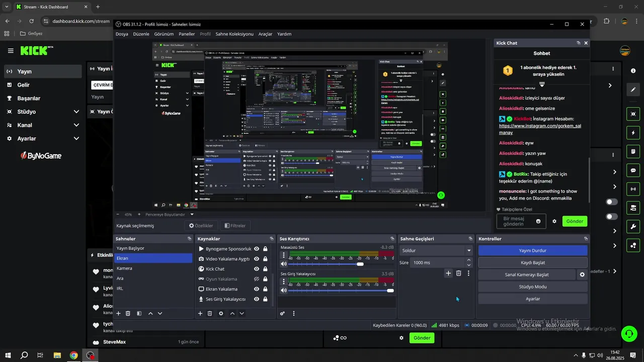644x362 pixels.
Task: Mute Masaüstü Ses speaker icon
Action: coord(284,264)
